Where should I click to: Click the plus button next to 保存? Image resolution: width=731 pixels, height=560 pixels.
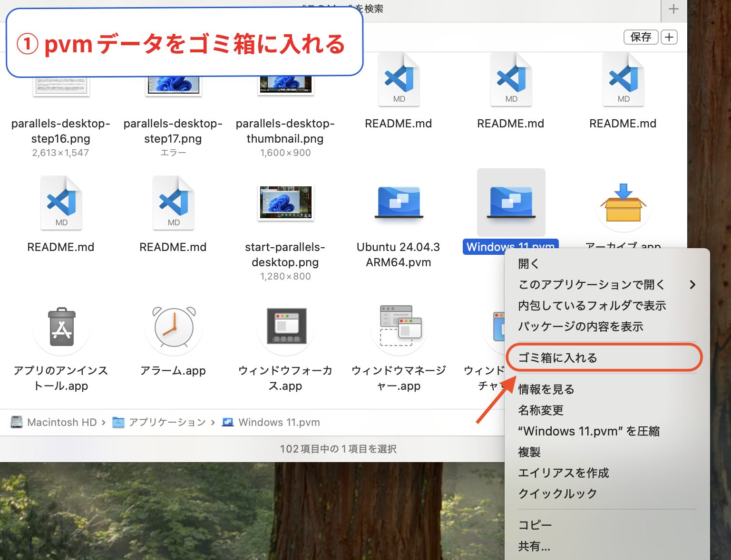tap(669, 37)
